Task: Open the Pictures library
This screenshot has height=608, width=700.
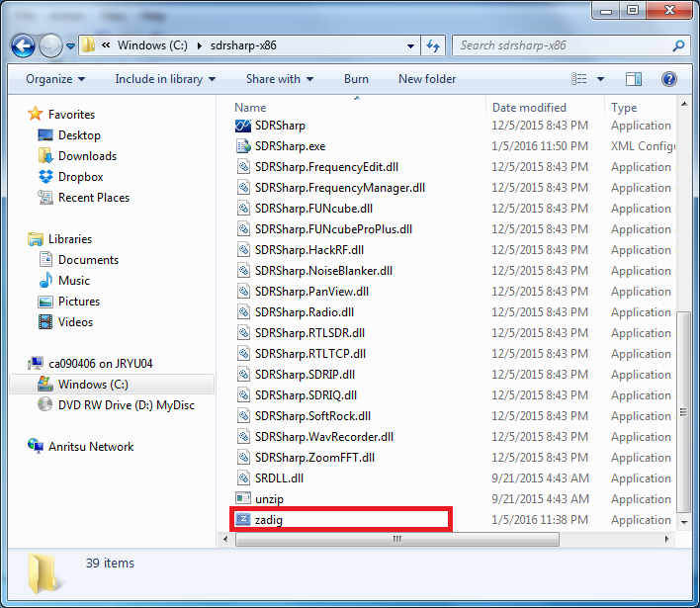Action: (x=69, y=302)
